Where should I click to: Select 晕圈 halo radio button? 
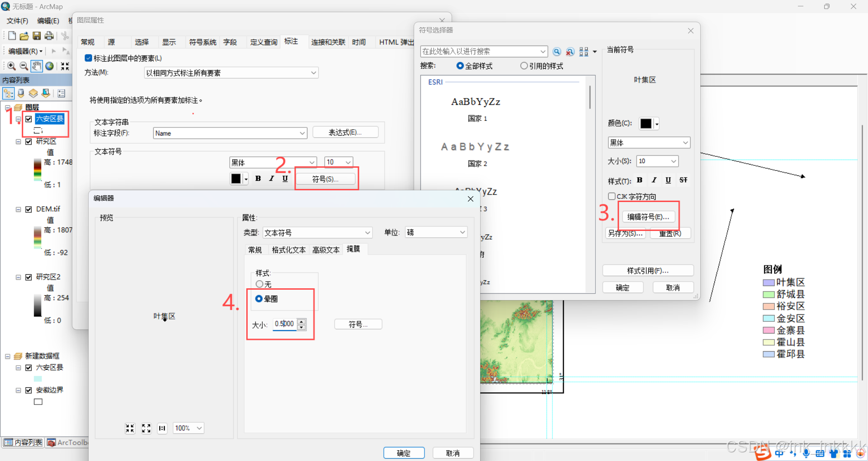coord(259,299)
